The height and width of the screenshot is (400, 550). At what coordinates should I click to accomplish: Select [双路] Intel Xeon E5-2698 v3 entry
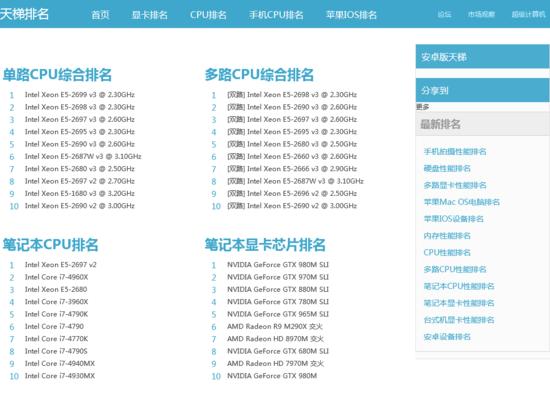[292, 95]
